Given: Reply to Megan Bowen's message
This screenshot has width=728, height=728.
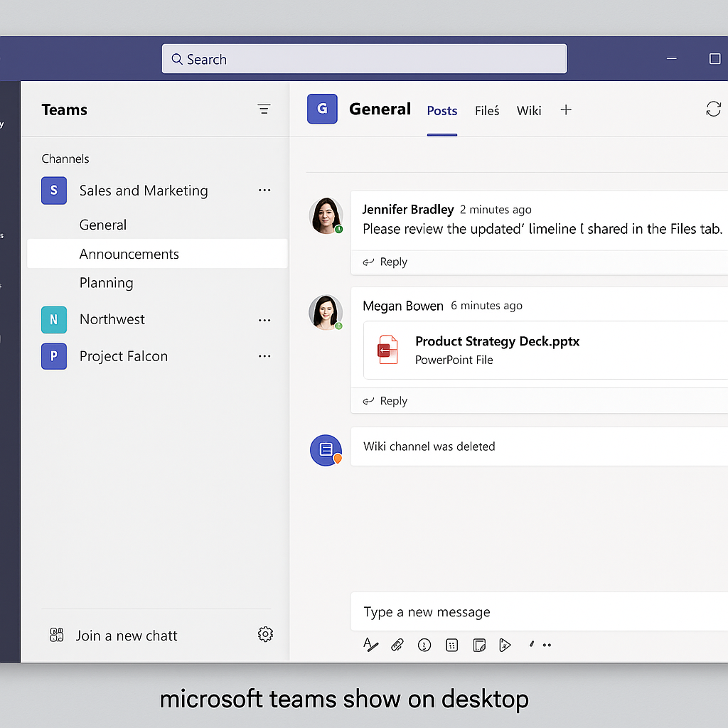Looking at the screenshot, I should (385, 401).
